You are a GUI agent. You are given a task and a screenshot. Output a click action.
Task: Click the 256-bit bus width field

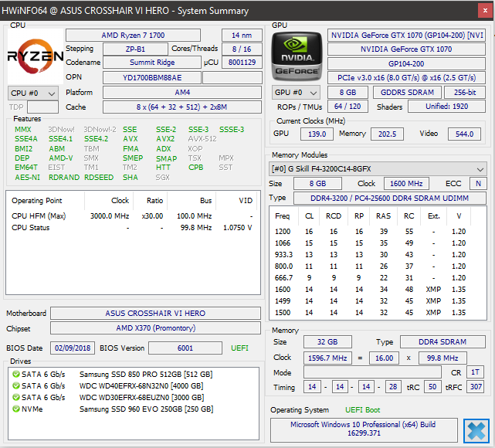pos(465,93)
